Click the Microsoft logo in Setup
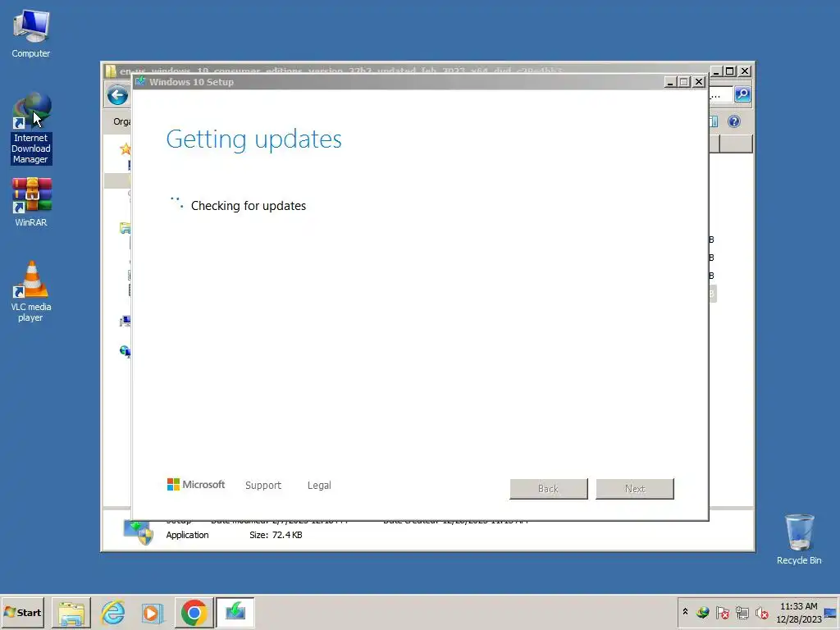This screenshot has height=630, width=840. [196, 484]
